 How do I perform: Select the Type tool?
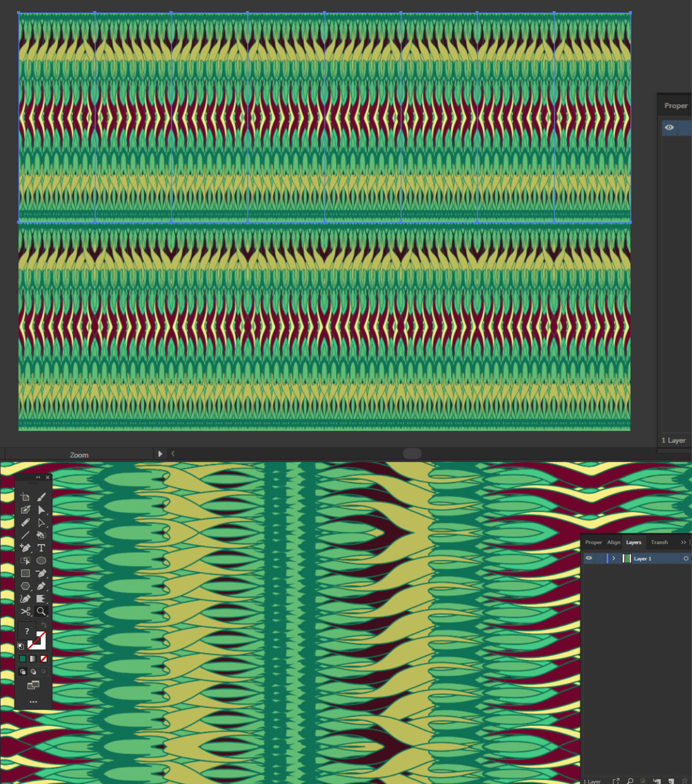click(x=41, y=548)
